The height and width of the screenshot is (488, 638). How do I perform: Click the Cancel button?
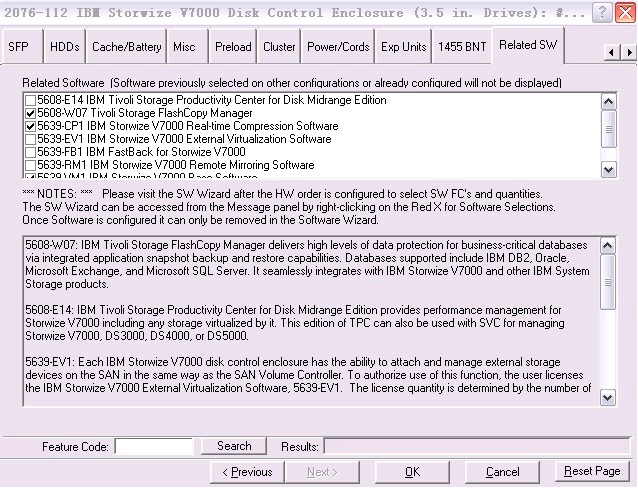pos(502,472)
